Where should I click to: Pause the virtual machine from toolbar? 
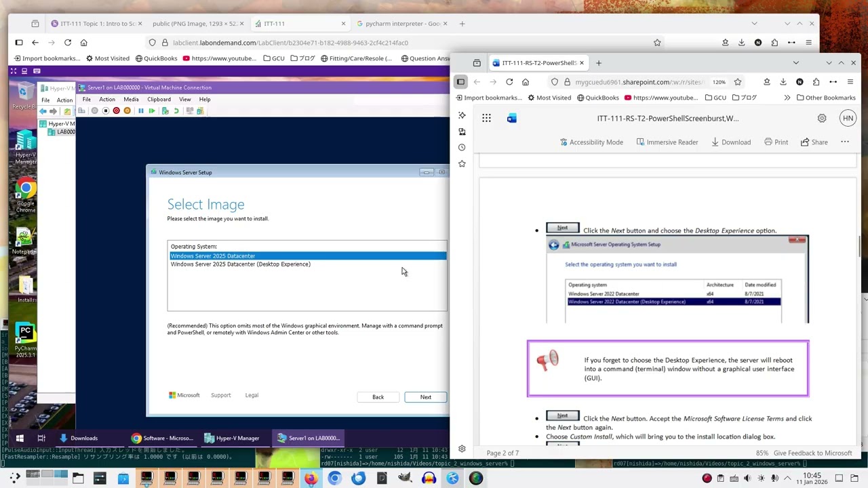(141, 111)
